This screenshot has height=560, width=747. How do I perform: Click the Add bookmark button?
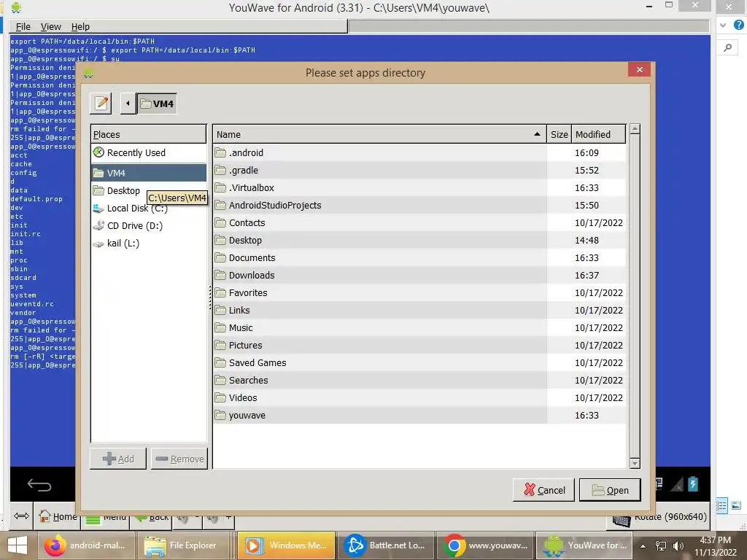tap(118, 459)
